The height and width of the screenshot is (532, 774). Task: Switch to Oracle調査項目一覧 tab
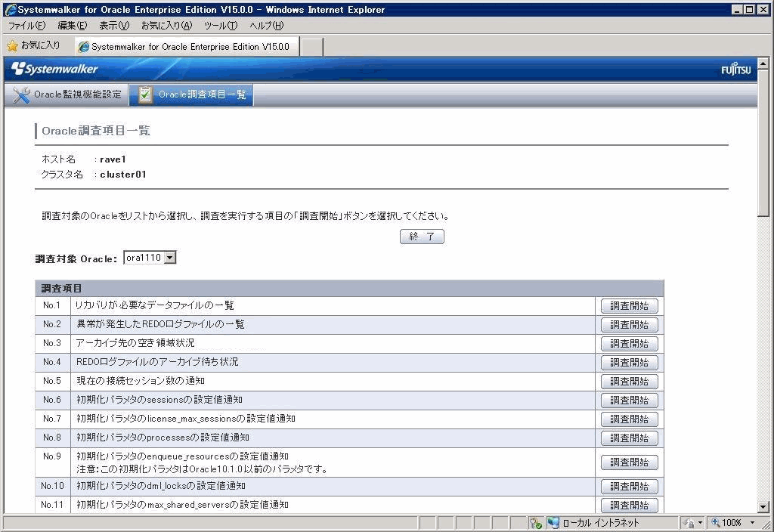[191, 94]
